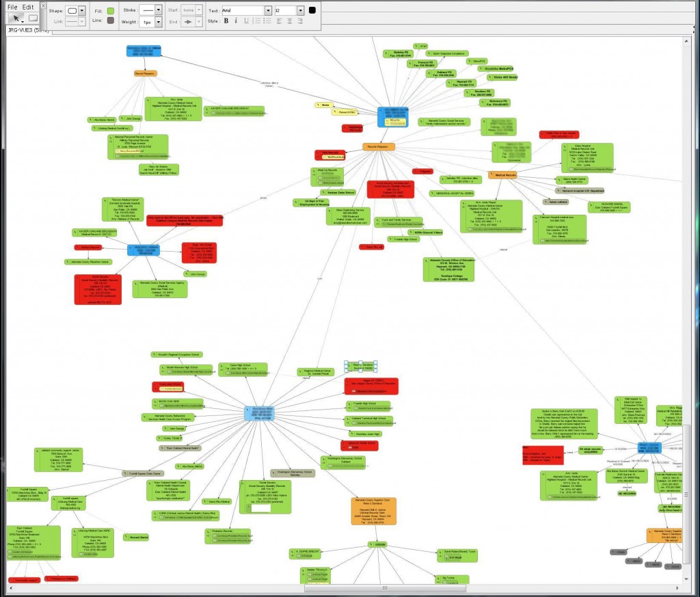Select the rectangle node tool
Image resolution: width=700 pixels, height=597 pixels.
pyautogui.click(x=33, y=18)
